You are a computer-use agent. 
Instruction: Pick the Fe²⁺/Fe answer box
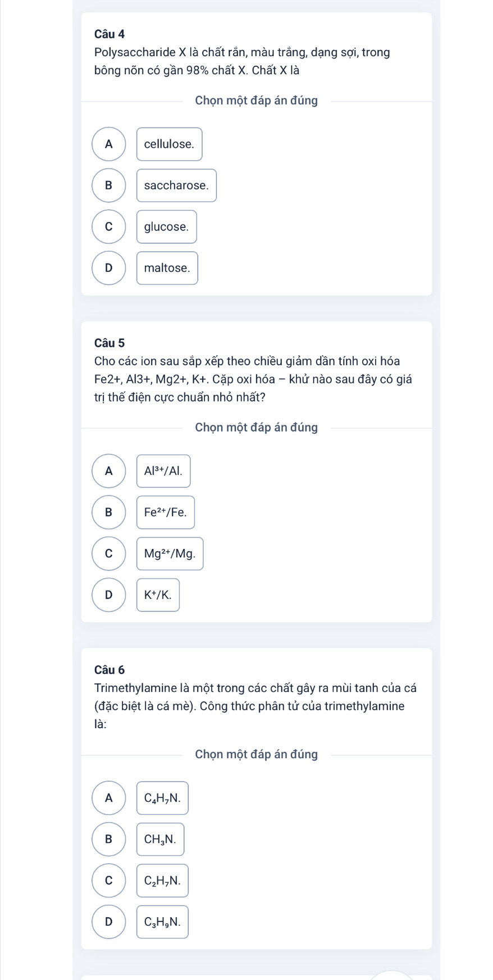coord(166,512)
